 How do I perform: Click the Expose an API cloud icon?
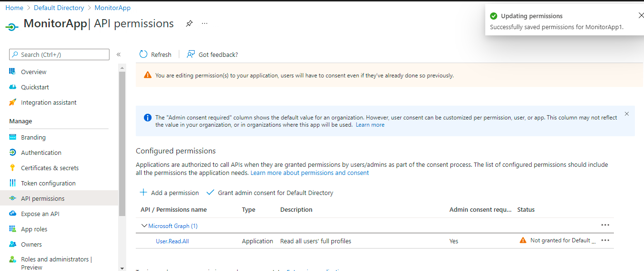[x=12, y=214]
